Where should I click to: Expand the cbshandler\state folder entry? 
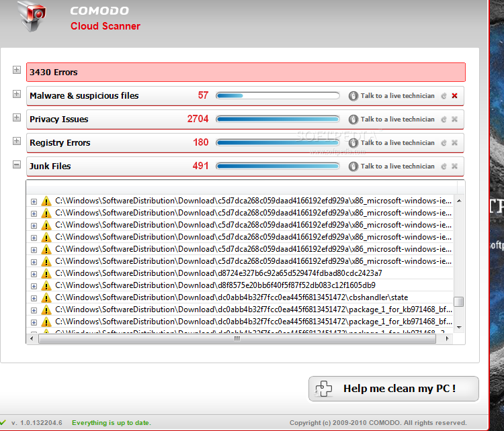point(34,298)
